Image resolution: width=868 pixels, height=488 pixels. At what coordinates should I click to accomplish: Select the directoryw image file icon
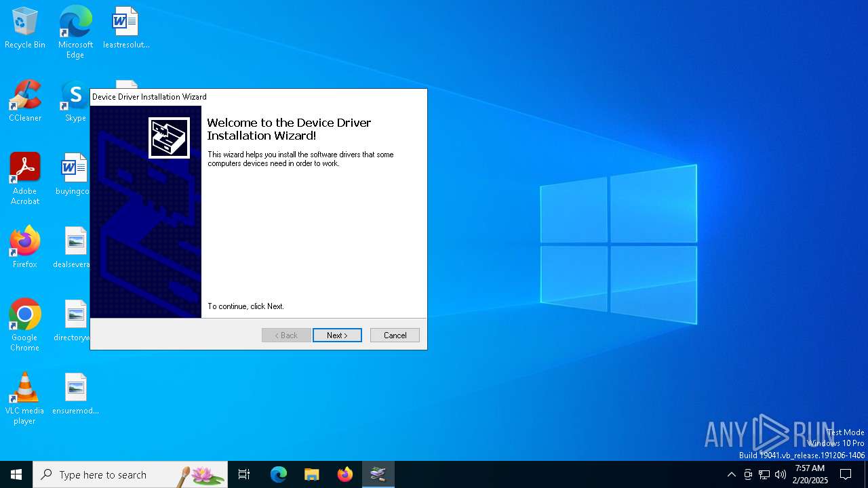[73, 321]
